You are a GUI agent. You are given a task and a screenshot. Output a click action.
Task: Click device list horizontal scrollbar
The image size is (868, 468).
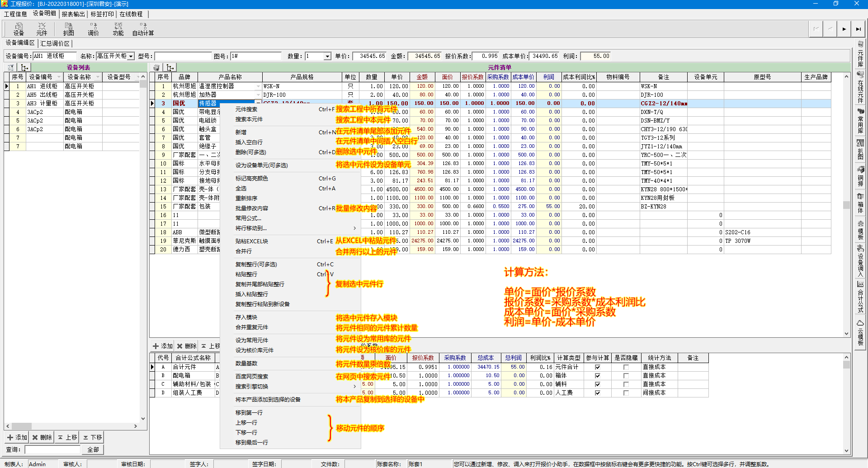(71, 426)
